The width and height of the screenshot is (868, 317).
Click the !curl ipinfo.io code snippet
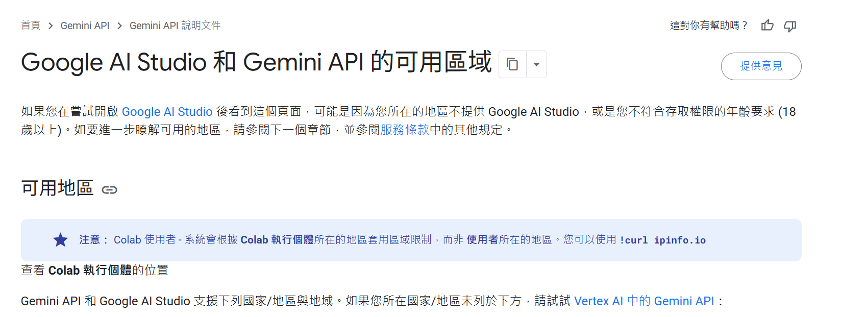pos(662,240)
